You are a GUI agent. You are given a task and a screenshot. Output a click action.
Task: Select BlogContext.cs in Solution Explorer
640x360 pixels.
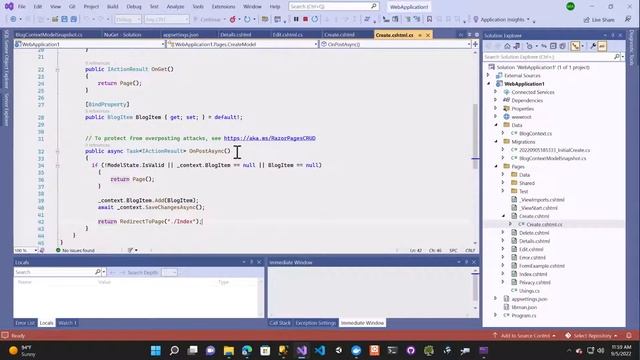coord(535,133)
